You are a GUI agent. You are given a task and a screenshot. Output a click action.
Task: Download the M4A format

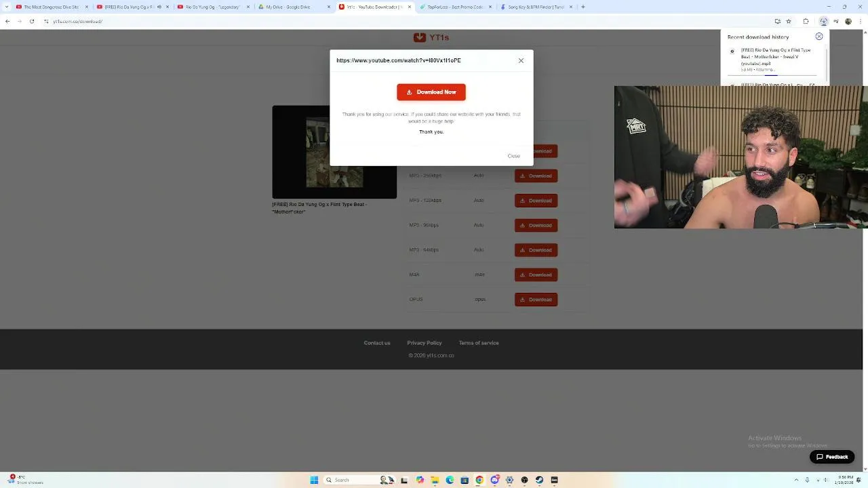(536, 274)
